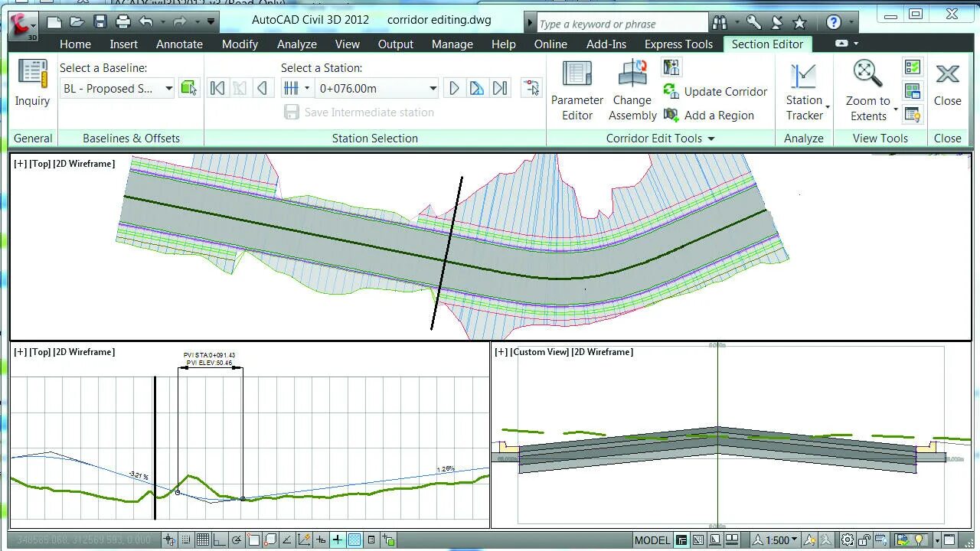Click the Save icon in quick access toolbar
980x551 pixels.
[x=100, y=21]
